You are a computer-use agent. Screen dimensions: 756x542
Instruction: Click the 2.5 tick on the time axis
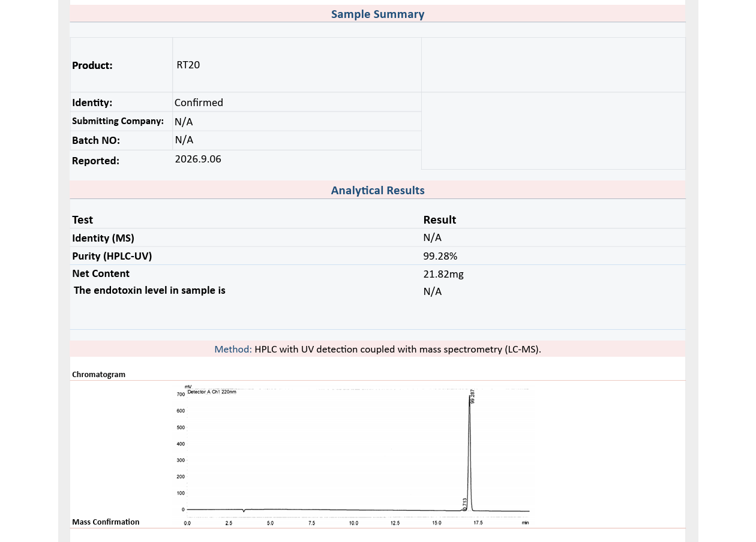tap(229, 523)
